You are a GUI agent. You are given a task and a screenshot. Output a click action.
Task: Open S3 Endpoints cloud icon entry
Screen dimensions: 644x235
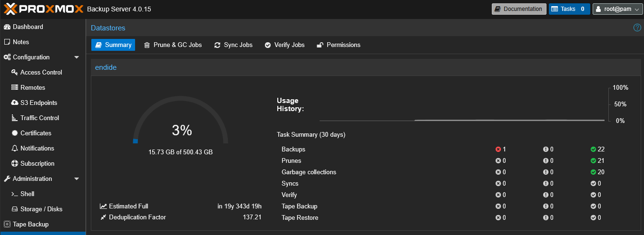[x=38, y=103]
